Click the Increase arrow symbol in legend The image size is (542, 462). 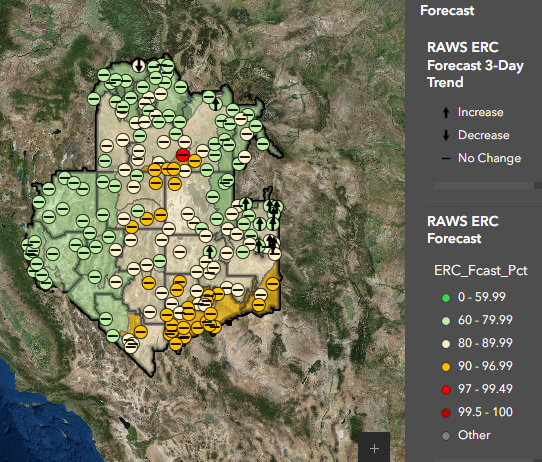[446, 112]
